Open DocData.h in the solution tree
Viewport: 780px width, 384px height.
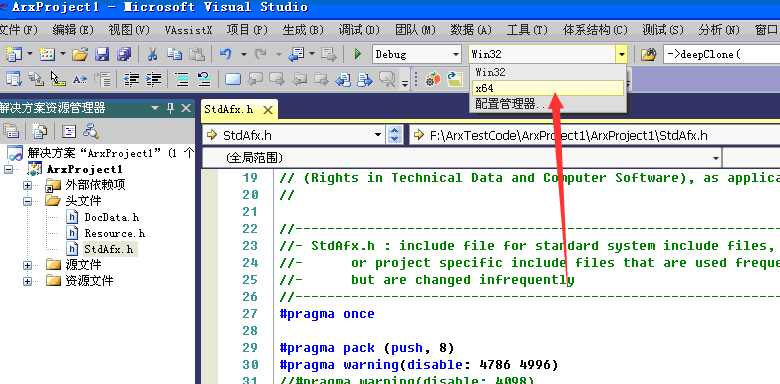click(111, 217)
